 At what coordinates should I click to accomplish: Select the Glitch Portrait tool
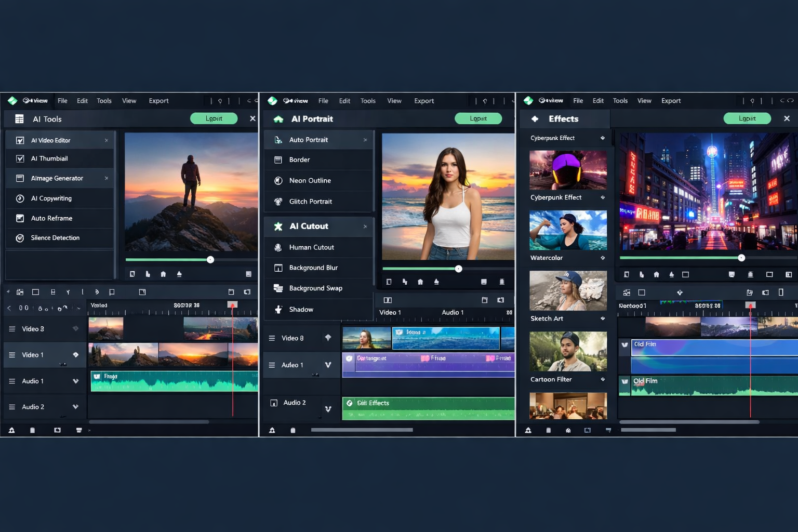tap(311, 202)
